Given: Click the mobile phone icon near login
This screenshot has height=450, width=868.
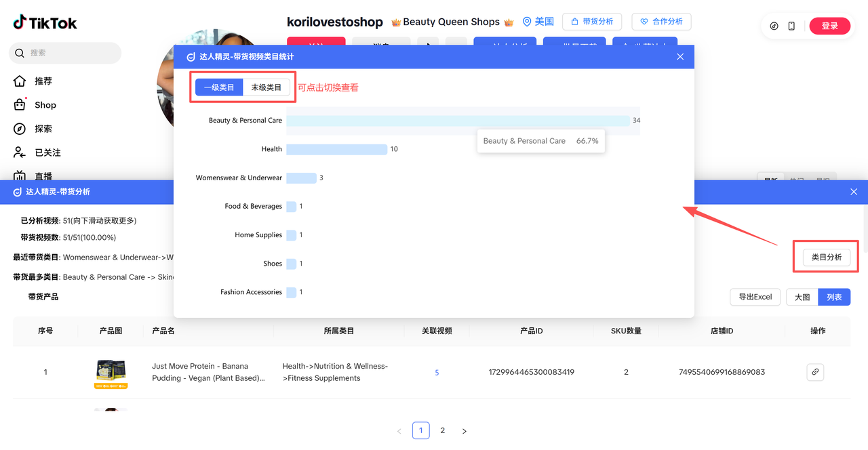Looking at the screenshot, I should (x=791, y=26).
